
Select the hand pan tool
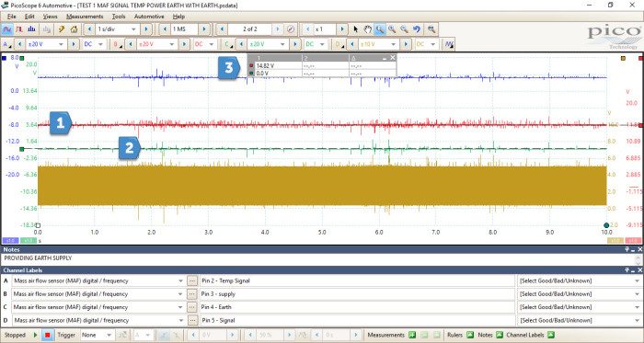(x=368, y=29)
